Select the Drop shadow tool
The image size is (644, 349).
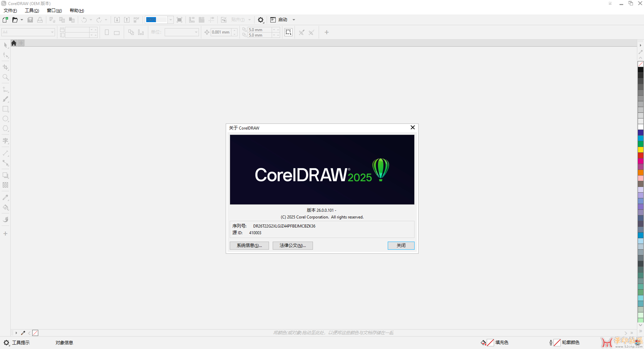[5, 175]
